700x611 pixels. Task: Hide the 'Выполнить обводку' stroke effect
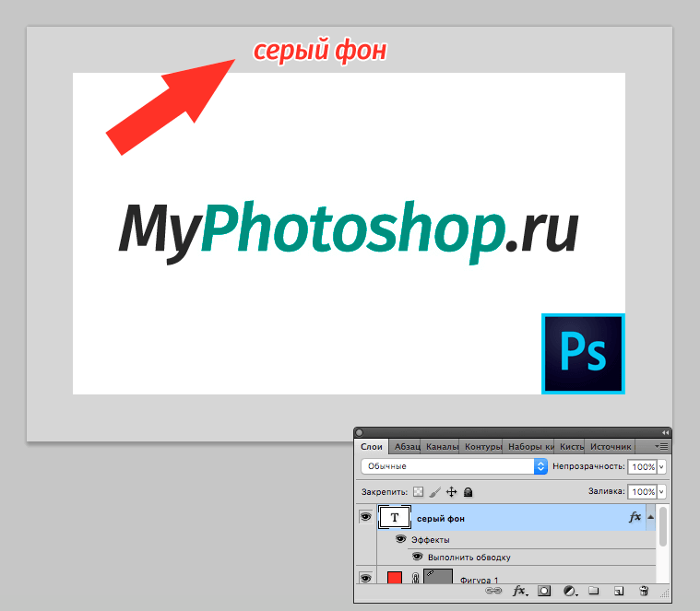pos(417,557)
